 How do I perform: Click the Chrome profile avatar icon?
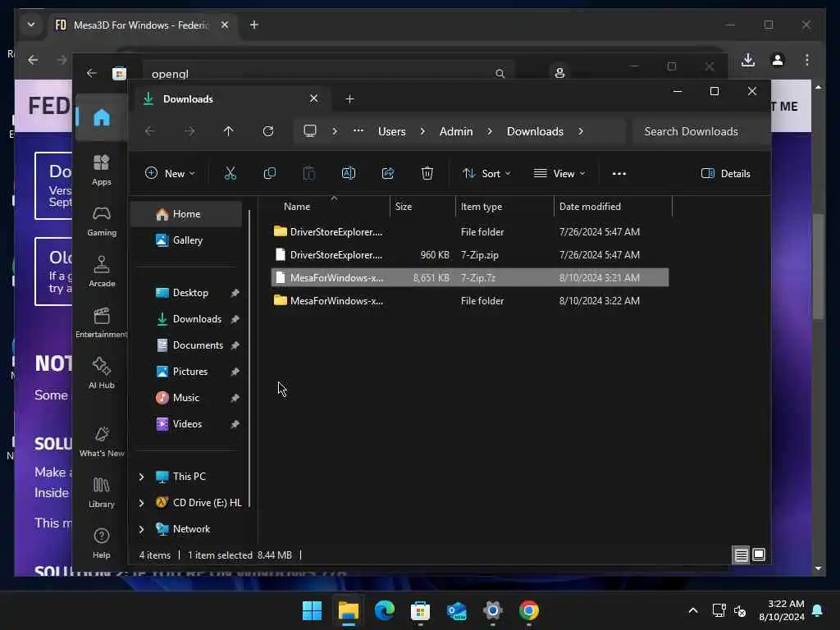pos(778,60)
